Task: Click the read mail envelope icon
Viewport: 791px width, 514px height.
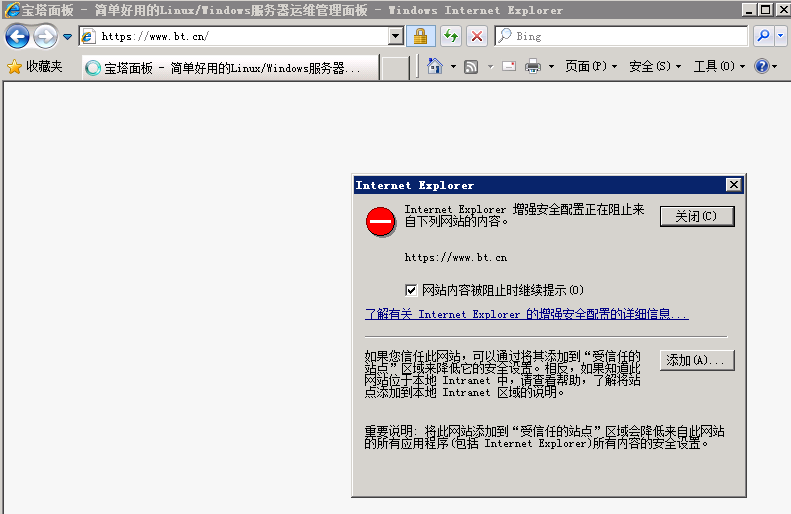Action: click(509, 66)
